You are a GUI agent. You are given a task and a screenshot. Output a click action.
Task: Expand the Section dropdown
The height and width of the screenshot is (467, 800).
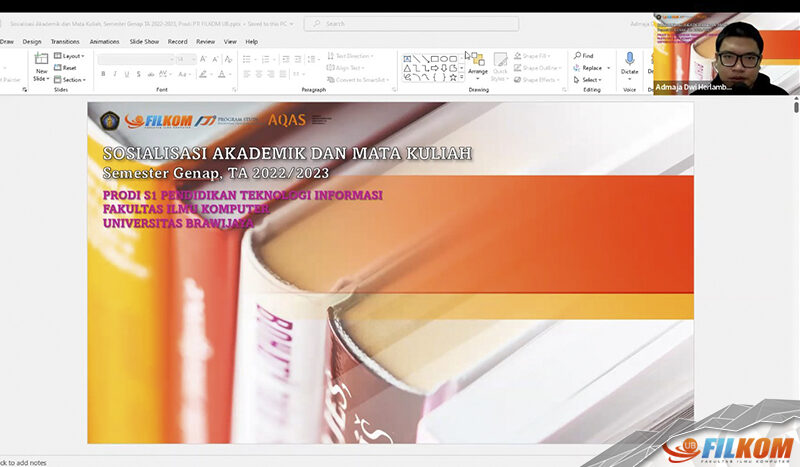pyautogui.click(x=71, y=80)
